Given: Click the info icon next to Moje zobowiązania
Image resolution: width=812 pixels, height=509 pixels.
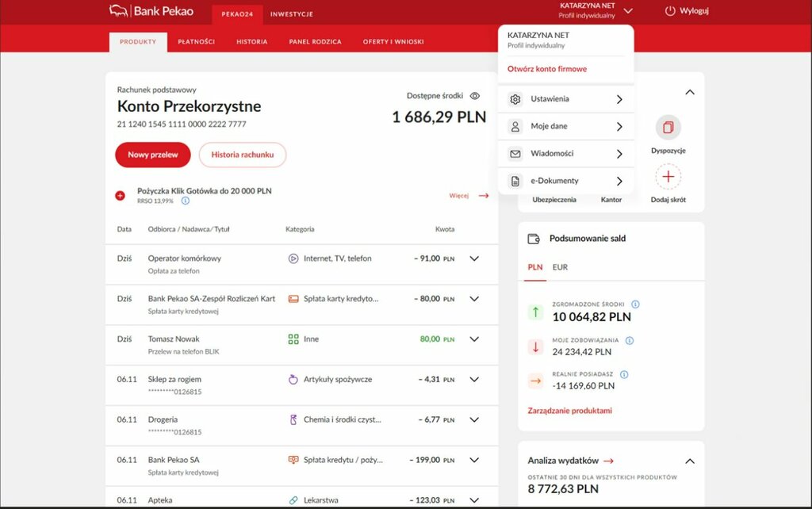Looking at the screenshot, I should pos(630,341).
